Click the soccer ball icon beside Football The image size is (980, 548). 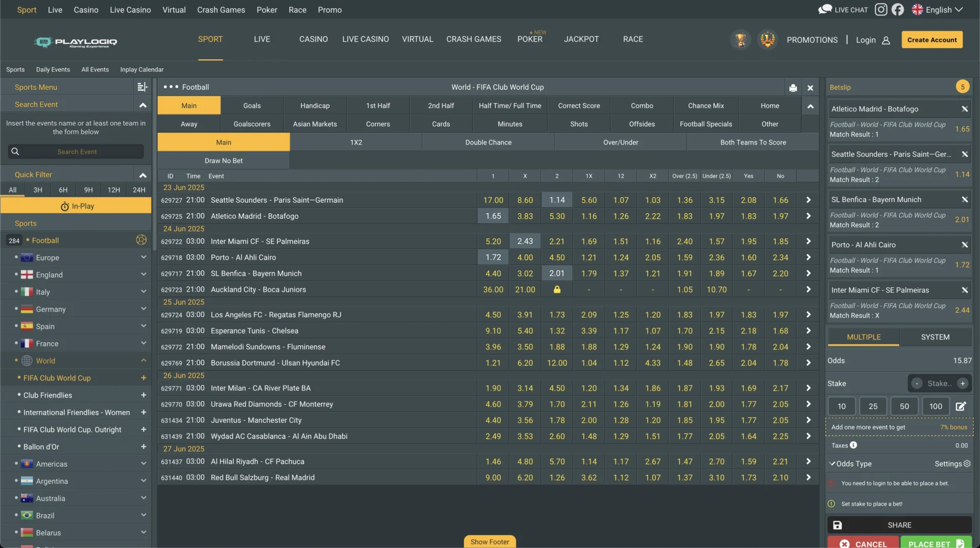[141, 240]
